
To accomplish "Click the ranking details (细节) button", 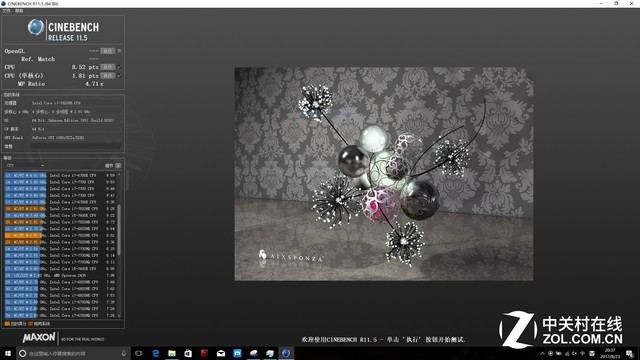I will [118, 165].
